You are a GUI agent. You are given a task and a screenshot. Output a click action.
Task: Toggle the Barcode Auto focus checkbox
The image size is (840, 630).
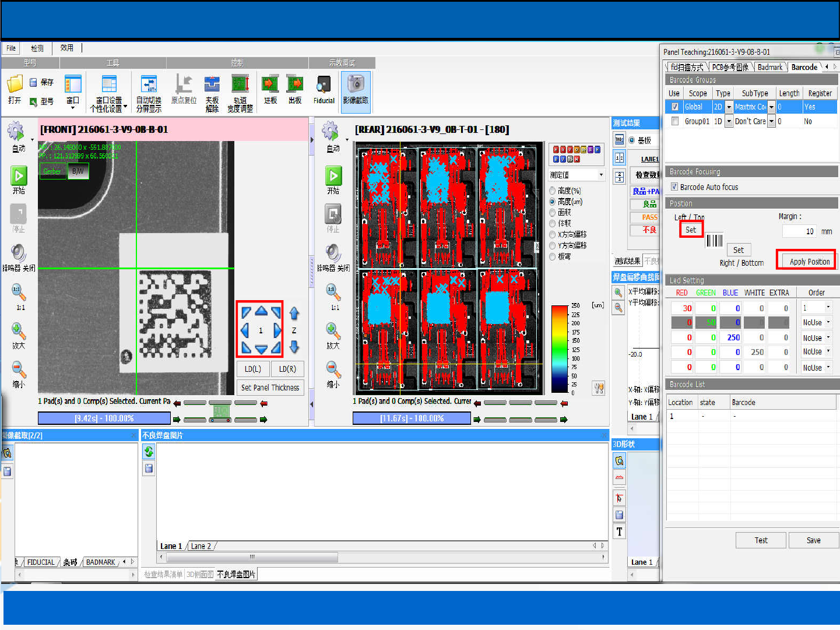pos(674,187)
